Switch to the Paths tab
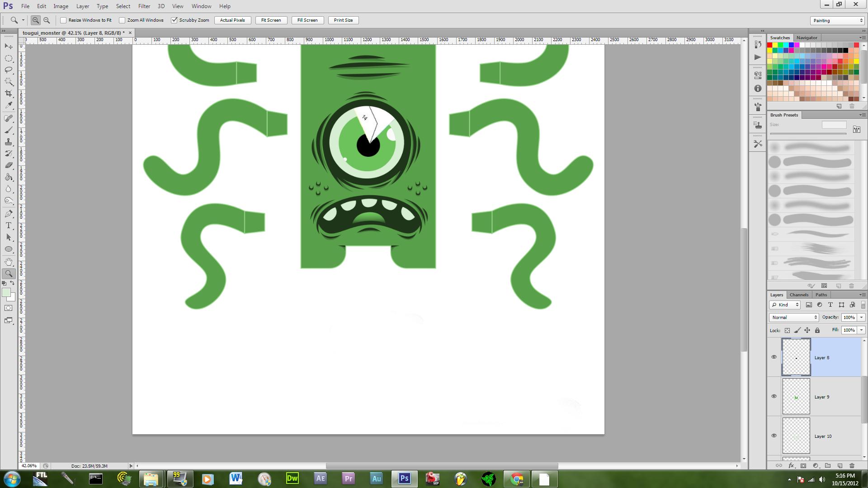Image resolution: width=868 pixels, height=488 pixels. coord(821,295)
